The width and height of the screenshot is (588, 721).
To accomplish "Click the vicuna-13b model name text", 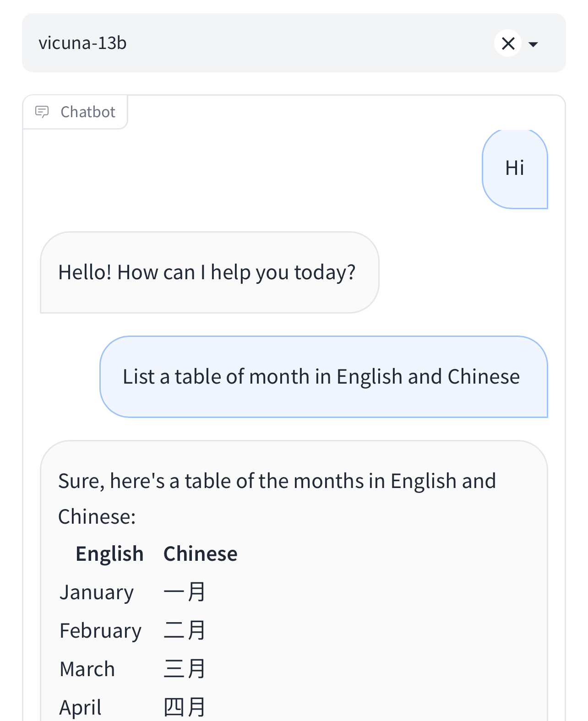I will pos(82,43).
